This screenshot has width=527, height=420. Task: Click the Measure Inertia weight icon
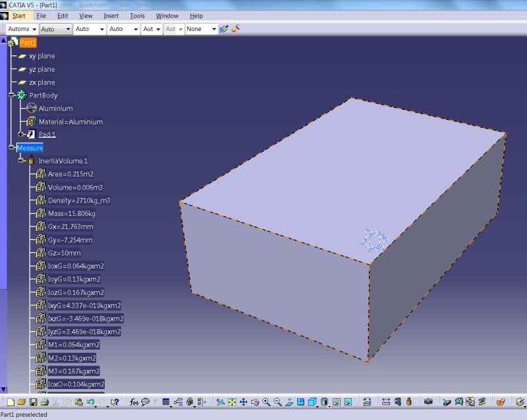coord(408,401)
